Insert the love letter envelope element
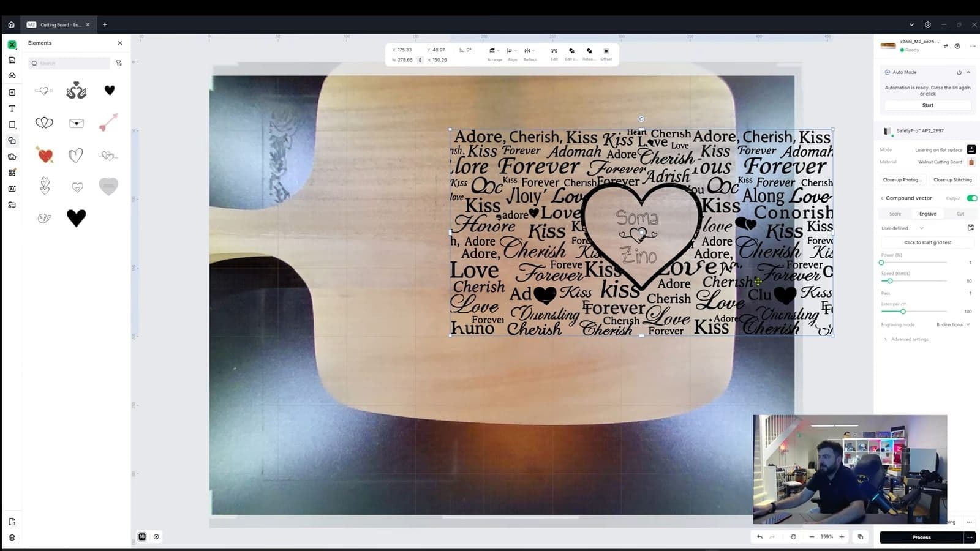 click(76, 123)
